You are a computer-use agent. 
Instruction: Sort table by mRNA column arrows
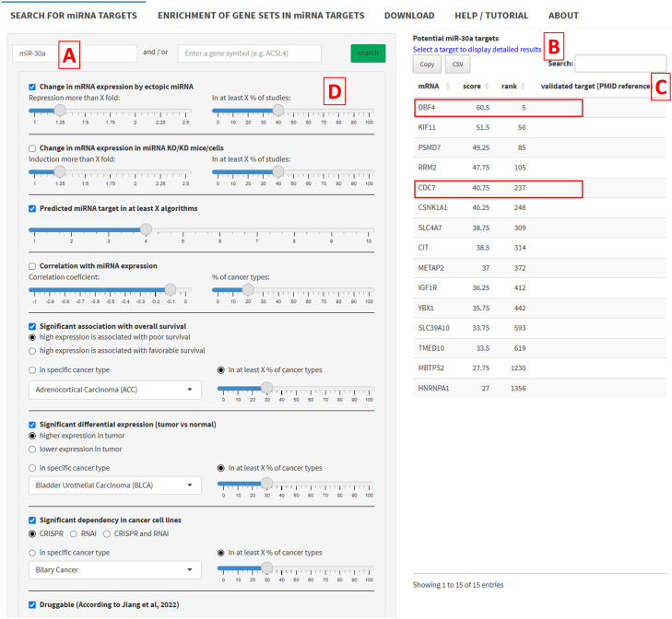pos(448,87)
